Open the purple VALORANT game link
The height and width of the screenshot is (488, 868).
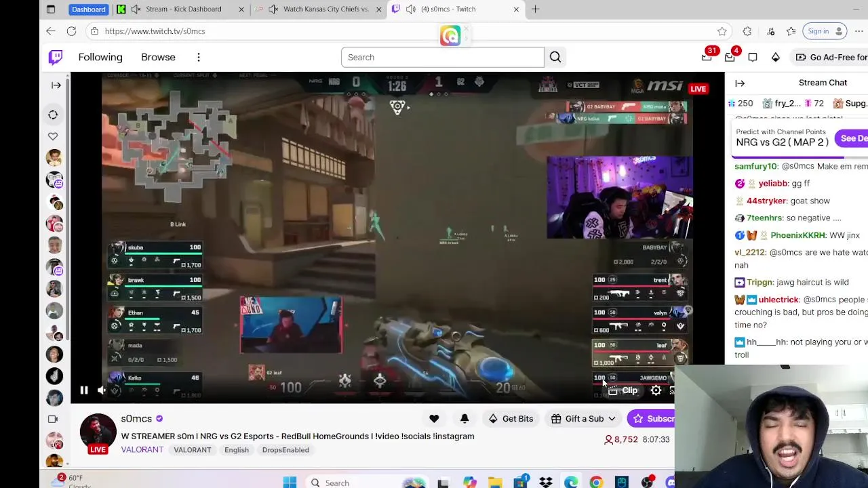click(x=142, y=450)
